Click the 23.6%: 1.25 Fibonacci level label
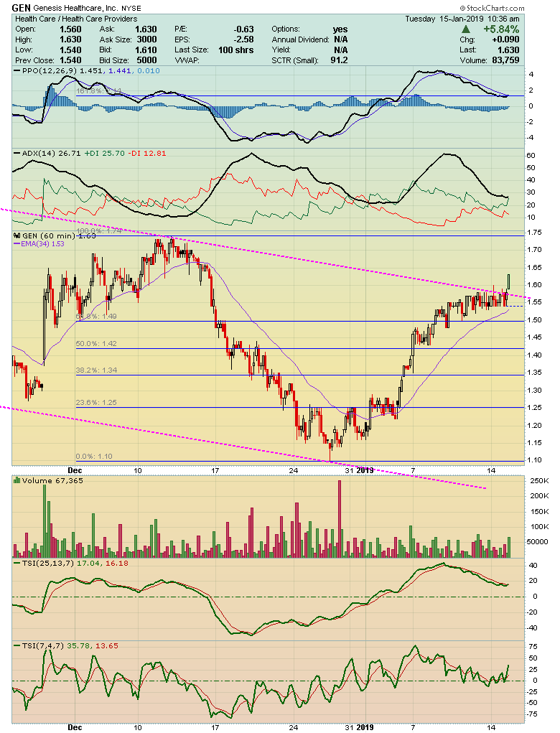 pos(96,403)
